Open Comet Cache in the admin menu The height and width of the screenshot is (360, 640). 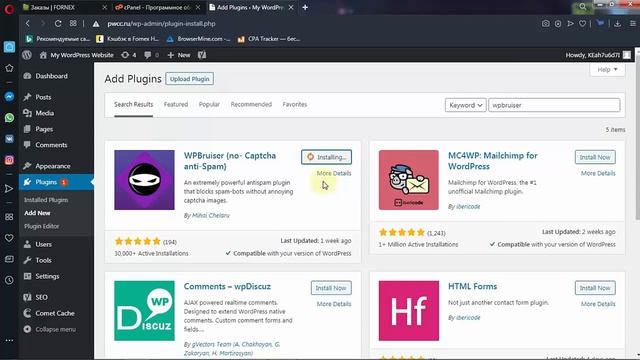[56, 313]
